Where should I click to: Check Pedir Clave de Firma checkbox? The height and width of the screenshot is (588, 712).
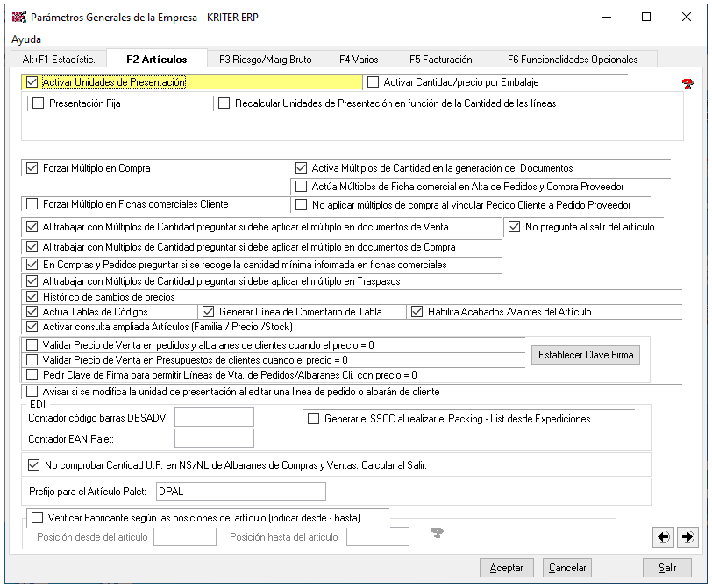pos(32,375)
